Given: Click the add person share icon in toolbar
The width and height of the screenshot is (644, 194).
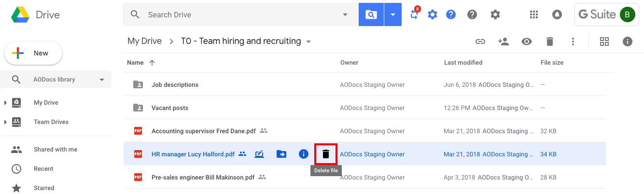Looking at the screenshot, I should pos(504,42).
